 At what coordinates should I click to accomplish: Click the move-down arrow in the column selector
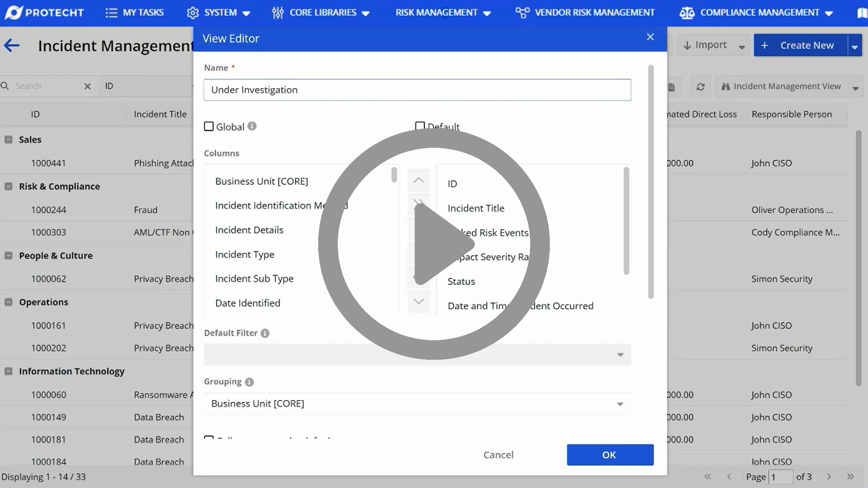418,302
